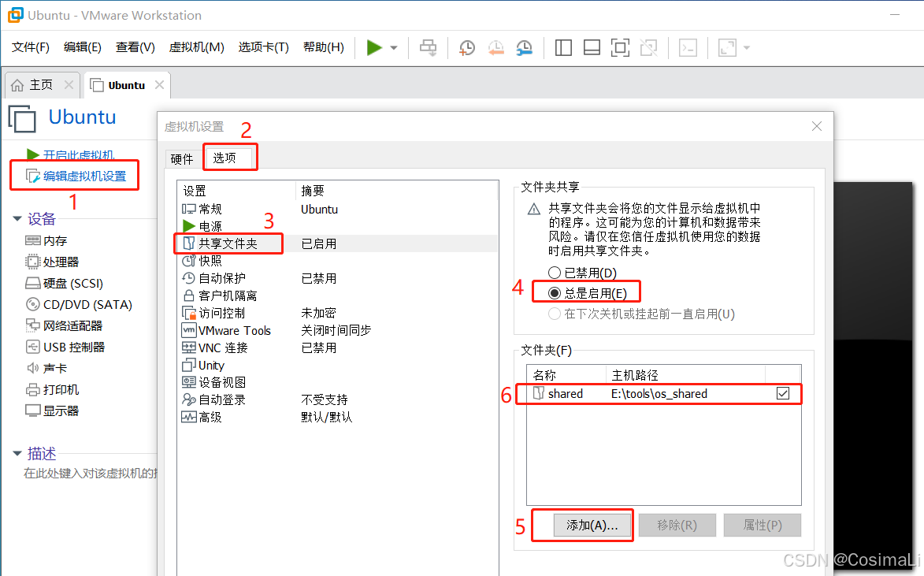Open the power options dropdown arrow
This screenshot has width=924, height=576.
point(394,48)
